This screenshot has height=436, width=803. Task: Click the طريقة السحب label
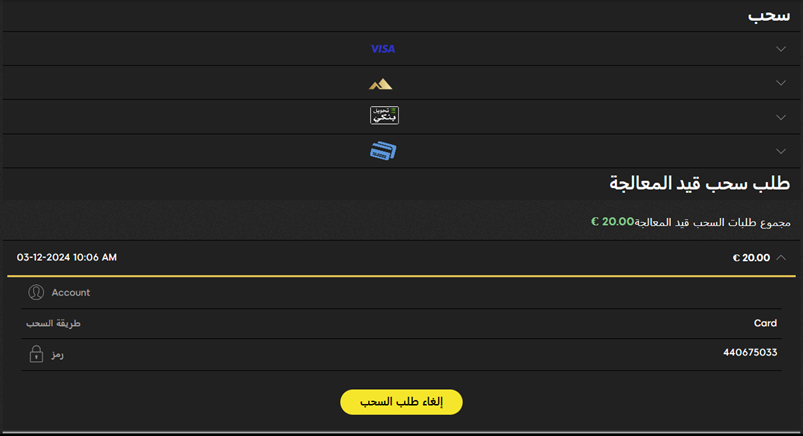tap(53, 323)
